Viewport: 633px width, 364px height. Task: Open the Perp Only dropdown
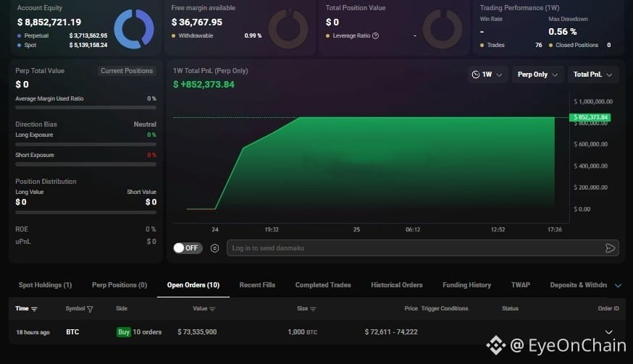537,75
